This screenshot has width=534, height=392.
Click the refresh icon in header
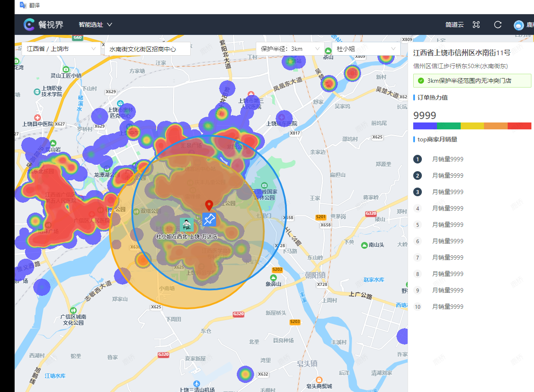(x=498, y=25)
